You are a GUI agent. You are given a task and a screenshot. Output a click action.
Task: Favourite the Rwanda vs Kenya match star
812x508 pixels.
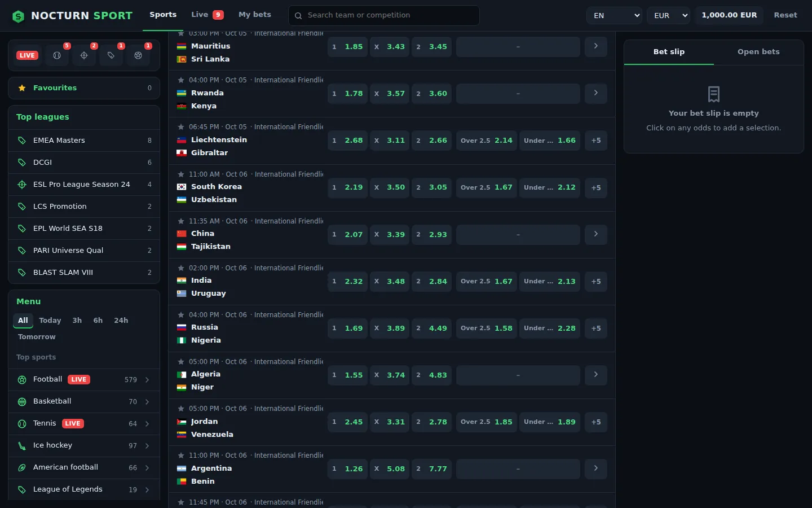(181, 80)
